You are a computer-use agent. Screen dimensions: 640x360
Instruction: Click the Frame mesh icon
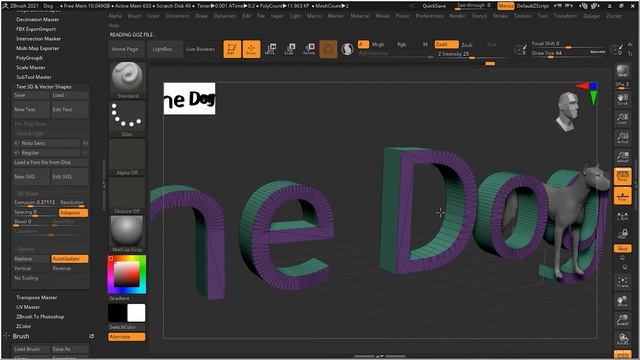pos(622,282)
